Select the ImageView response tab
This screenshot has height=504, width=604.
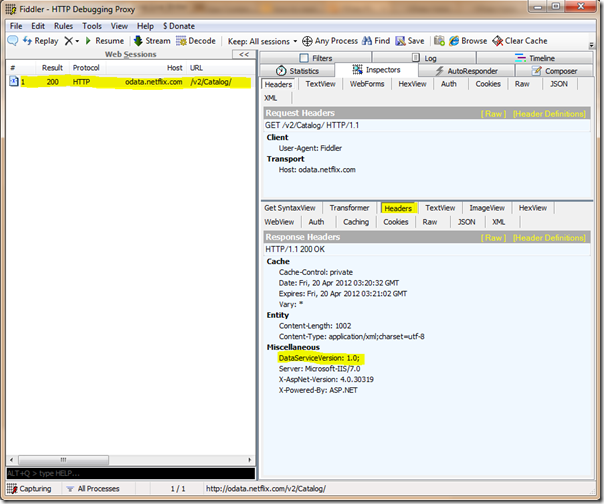coord(487,208)
